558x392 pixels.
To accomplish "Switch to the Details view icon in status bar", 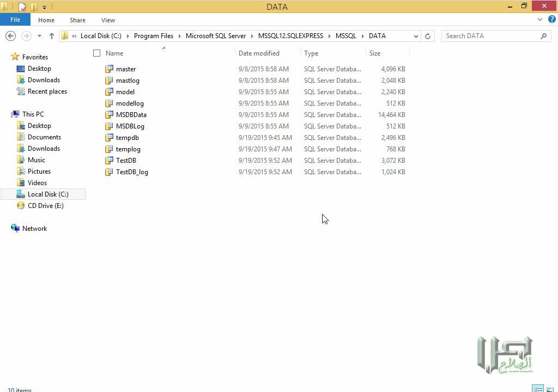I will coord(538,389).
